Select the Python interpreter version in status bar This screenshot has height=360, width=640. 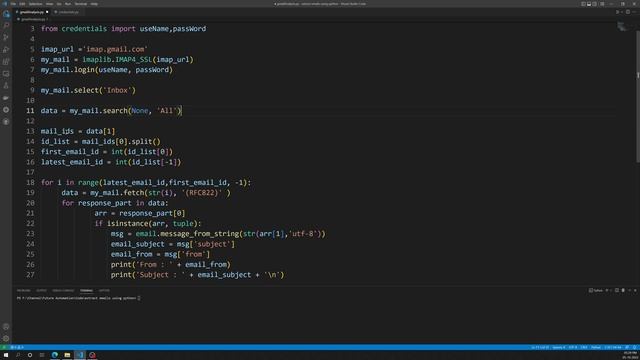click(613, 347)
